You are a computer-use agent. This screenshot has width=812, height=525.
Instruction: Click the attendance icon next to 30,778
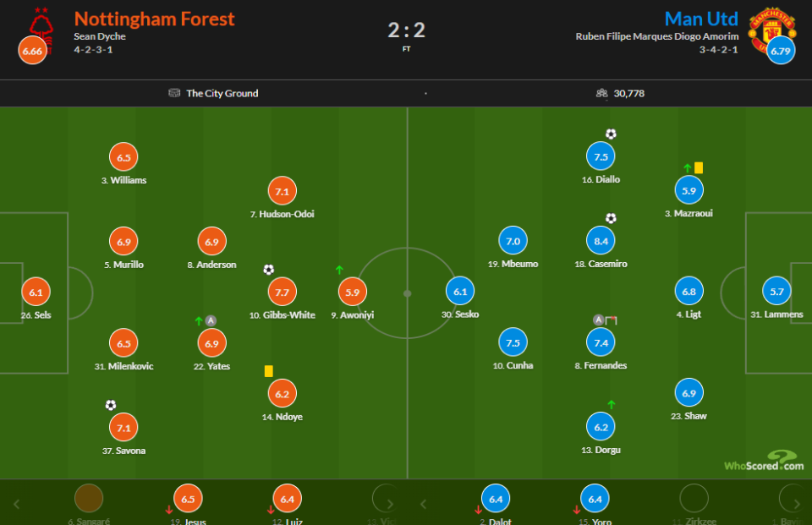601,93
